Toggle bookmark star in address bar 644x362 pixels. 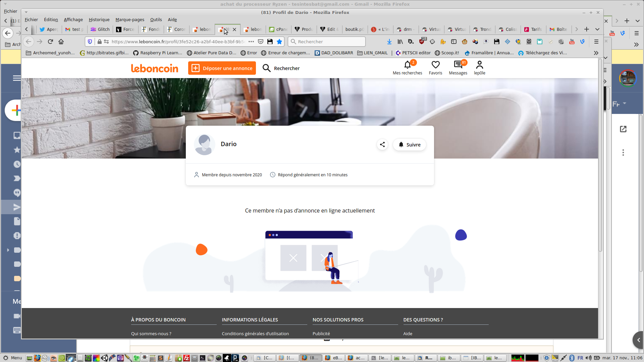point(279,42)
